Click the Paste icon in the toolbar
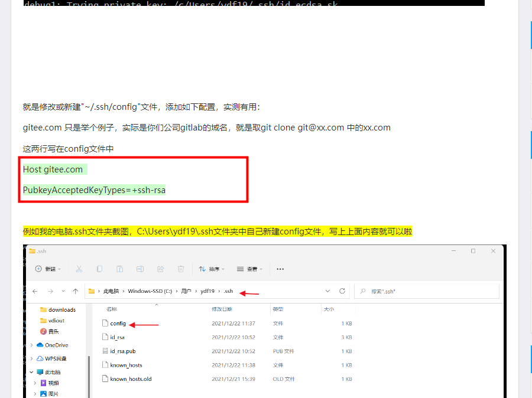Viewport: 532px width, 398px height. pyautogui.click(x=119, y=269)
